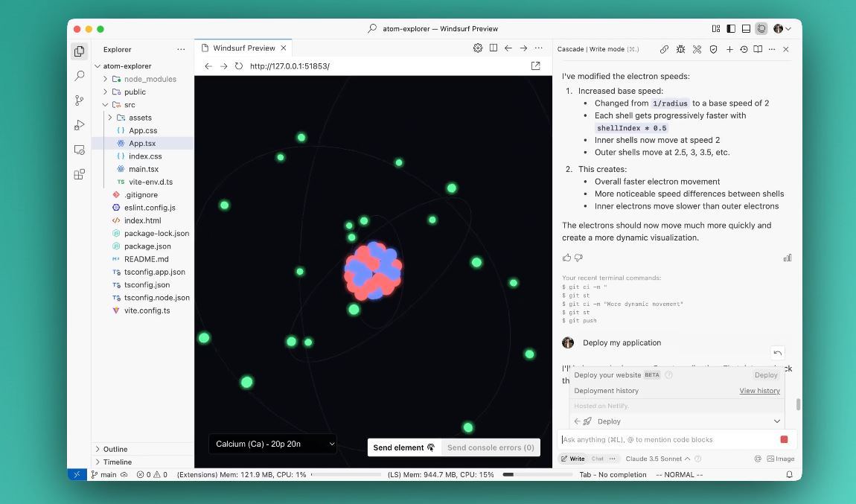Reload the preview page
This screenshot has height=504, width=856.
(x=239, y=66)
